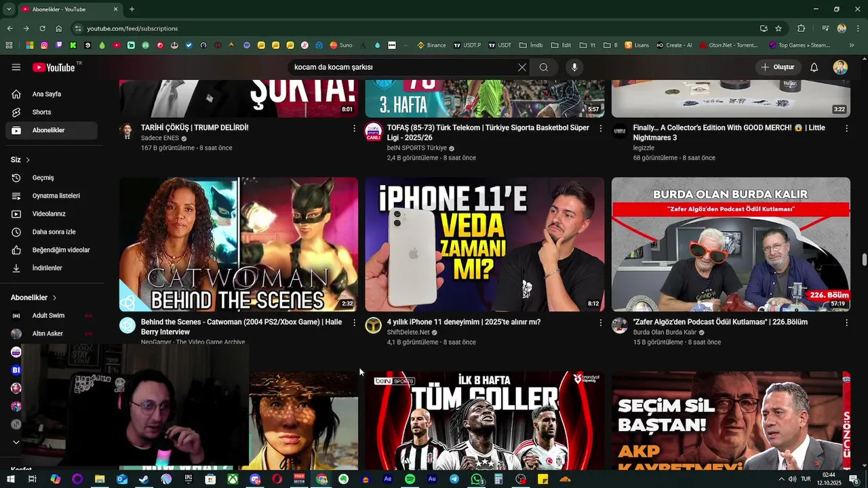Image resolution: width=868 pixels, height=488 pixels.
Task: Open the browser extensions puzzle icon
Action: click(801, 28)
